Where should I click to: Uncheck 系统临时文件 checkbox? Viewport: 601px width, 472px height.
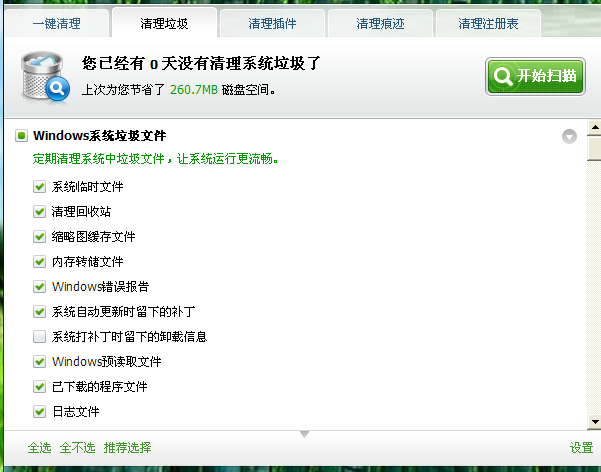point(39,187)
